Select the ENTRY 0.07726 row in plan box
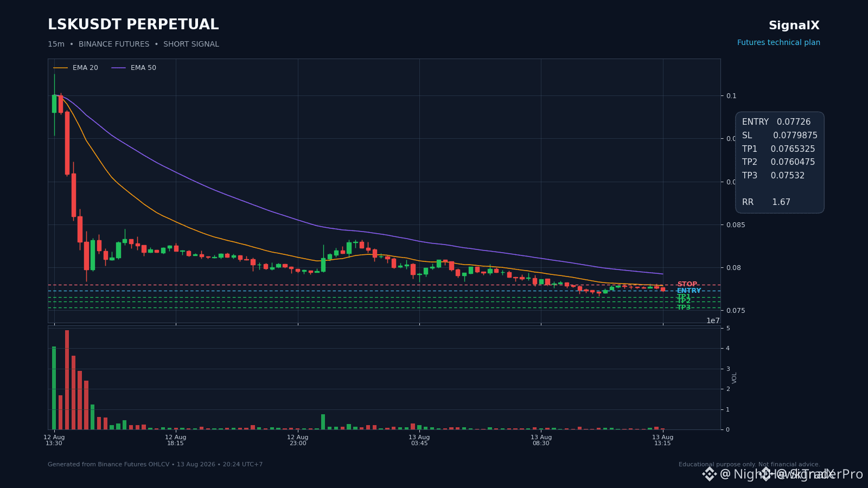Viewport: 868px width, 488px height. (x=776, y=122)
